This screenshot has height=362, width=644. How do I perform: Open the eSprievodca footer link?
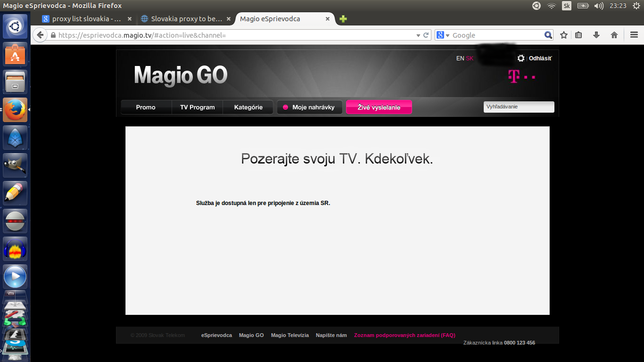click(216, 335)
